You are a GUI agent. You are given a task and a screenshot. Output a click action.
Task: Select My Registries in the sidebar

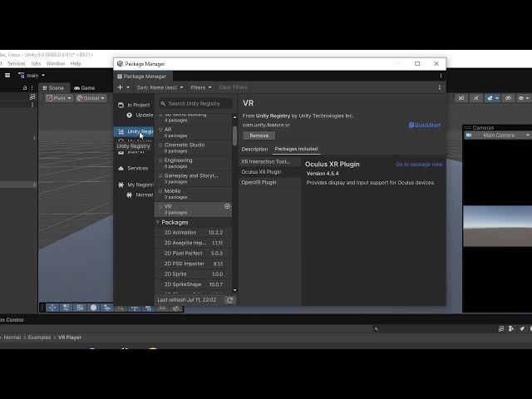[x=135, y=185]
